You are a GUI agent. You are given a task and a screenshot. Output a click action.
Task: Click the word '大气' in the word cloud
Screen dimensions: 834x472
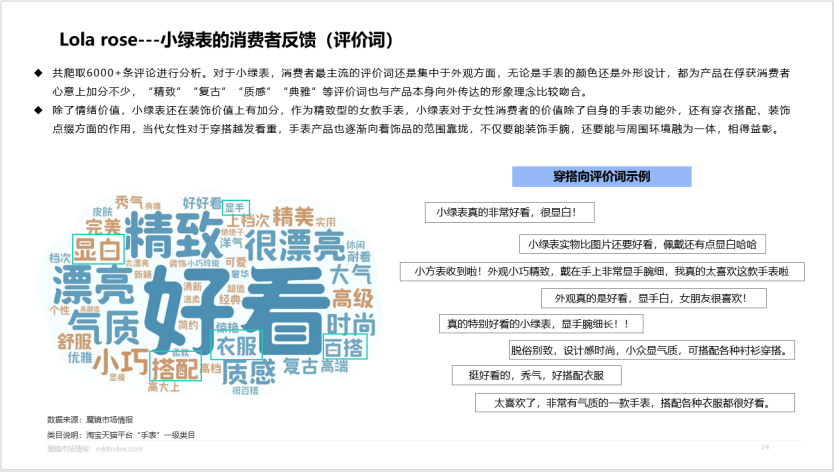coord(351,275)
